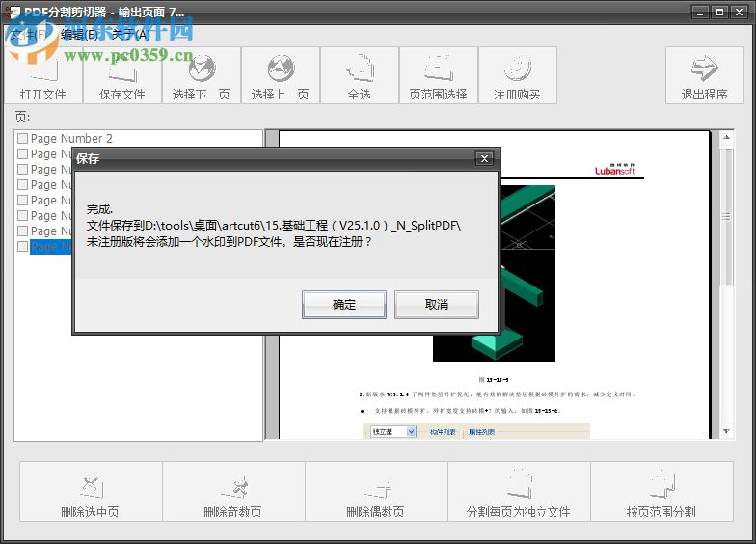
Task: Open the 打开文件 toolbar button
Action: point(43,75)
